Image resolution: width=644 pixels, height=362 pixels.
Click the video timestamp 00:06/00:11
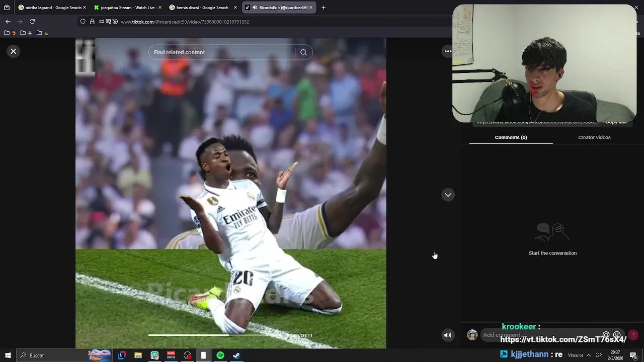pos(299,335)
